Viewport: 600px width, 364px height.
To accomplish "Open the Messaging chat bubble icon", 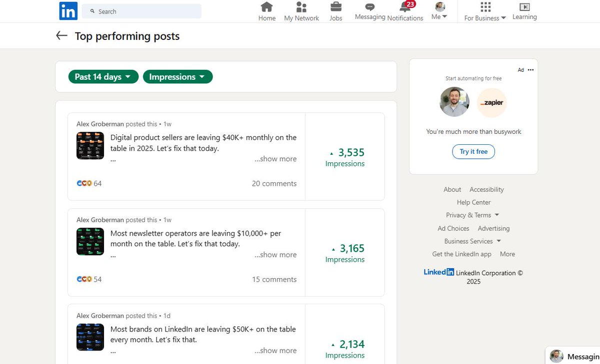I will coord(370,7).
